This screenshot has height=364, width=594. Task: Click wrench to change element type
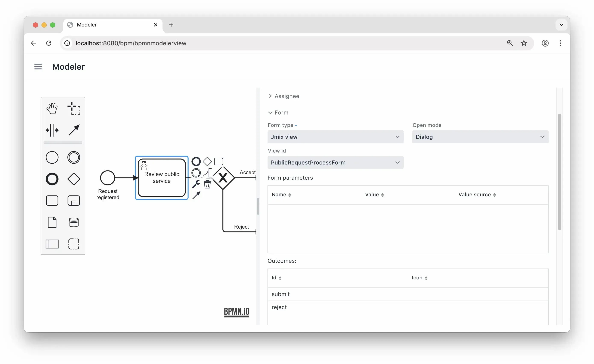click(x=196, y=184)
